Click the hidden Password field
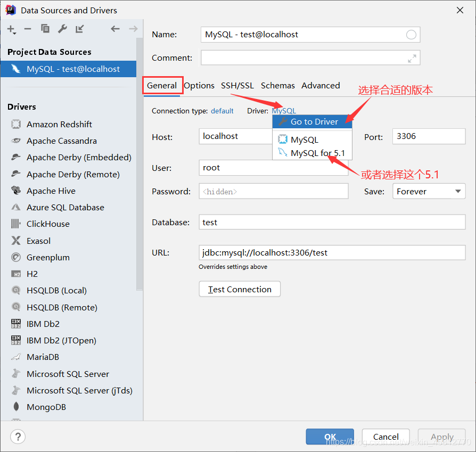Screen dimensions: 476x452 point(274,191)
